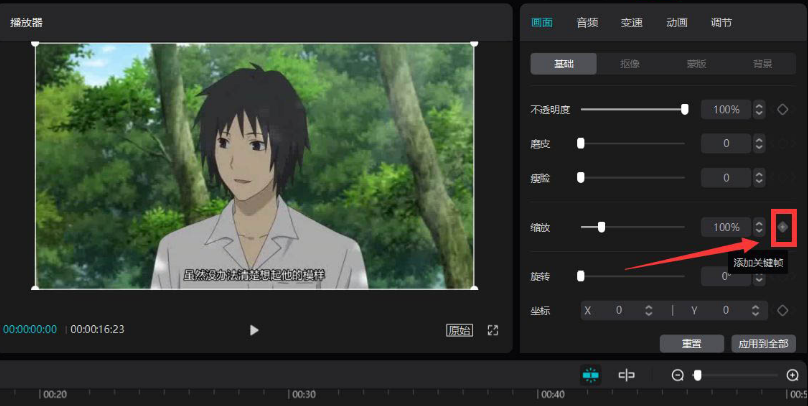Click the video preview frame in player
Viewport: 808px width, 406px height.
click(255, 166)
